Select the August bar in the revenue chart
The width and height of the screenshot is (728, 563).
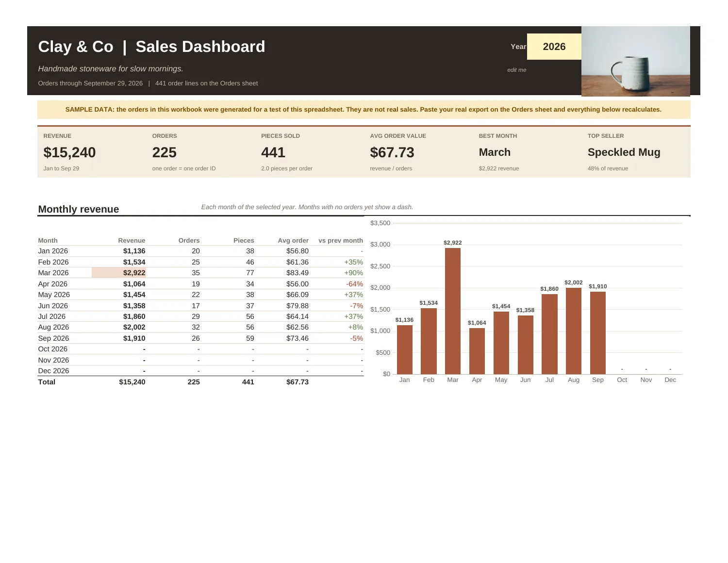pos(574,331)
